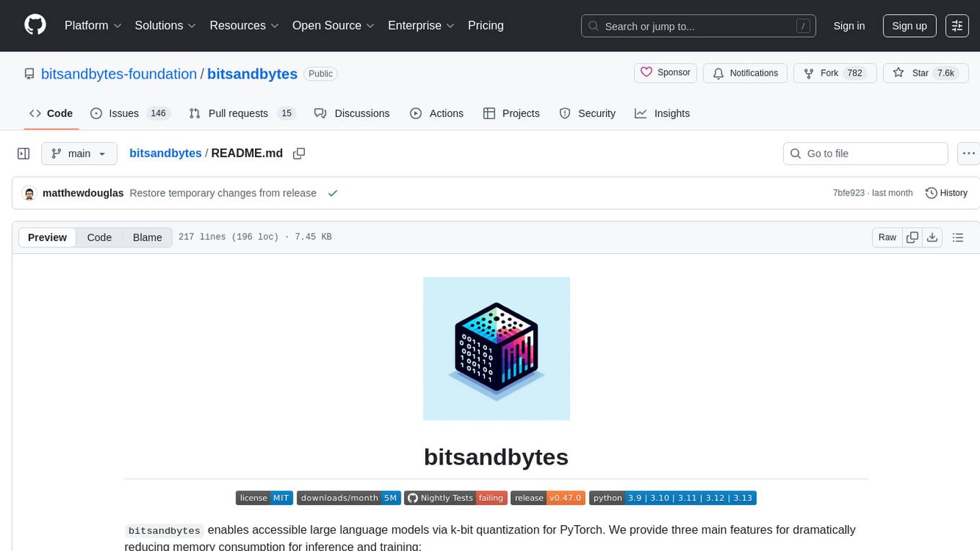Focus the Go to file field
Viewport: 980px width, 551px height.
[865, 154]
